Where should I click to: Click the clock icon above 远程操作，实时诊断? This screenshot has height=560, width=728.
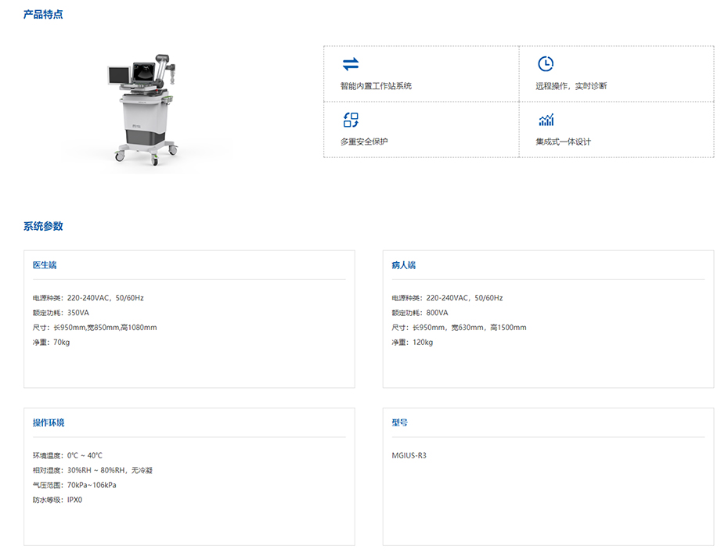[546, 63]
